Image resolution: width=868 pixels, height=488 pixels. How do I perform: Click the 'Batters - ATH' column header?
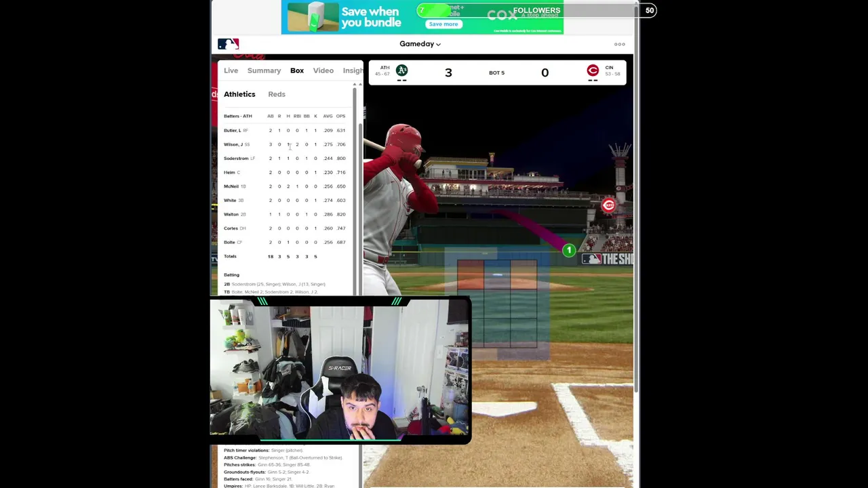(x=238, y=116)
